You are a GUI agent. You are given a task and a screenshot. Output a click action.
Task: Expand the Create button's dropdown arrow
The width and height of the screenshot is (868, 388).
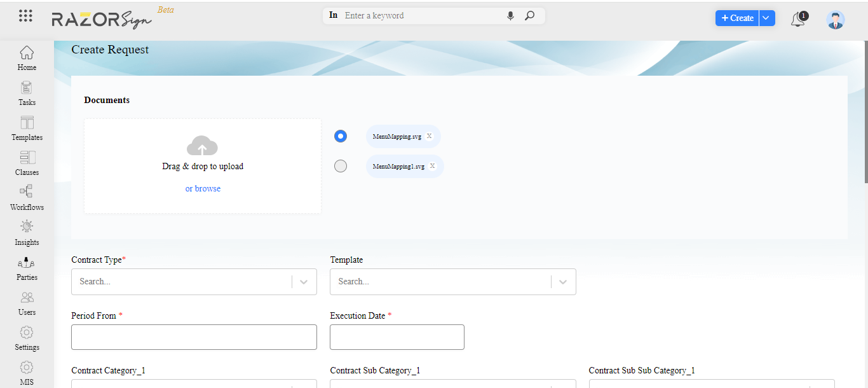(765, 18)
